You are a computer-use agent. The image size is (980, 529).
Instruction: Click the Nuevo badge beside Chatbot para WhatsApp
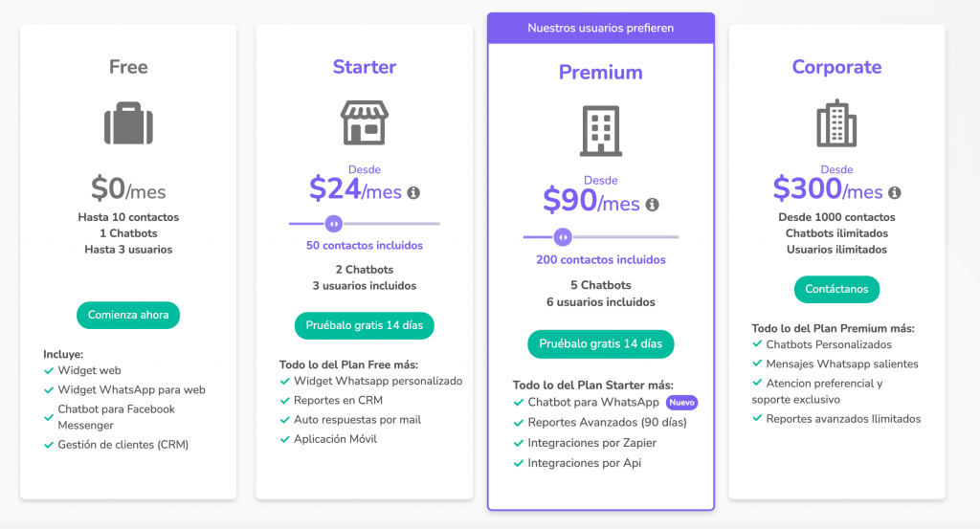click(x=682, y=403)
